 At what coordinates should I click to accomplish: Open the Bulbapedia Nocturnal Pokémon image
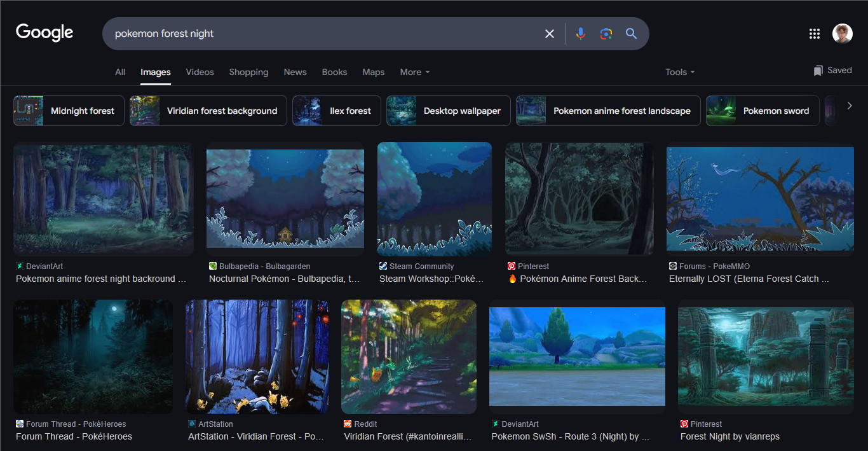pos(285,198)
